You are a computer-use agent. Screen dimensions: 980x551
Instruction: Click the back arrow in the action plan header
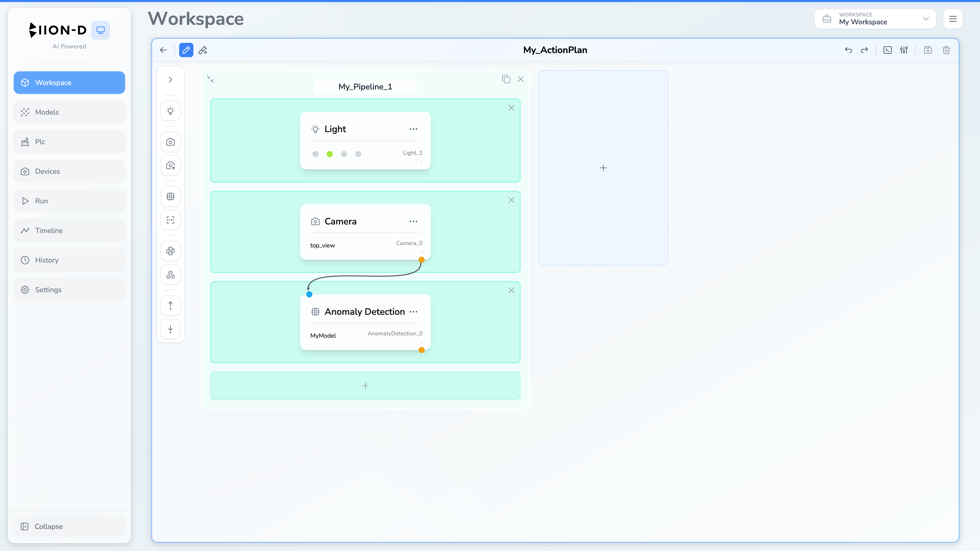163,50
